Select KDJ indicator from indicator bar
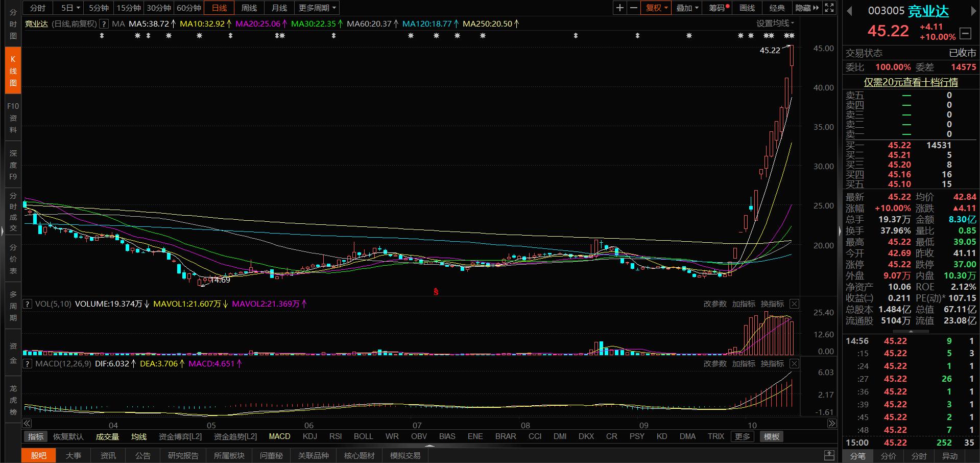The height and width of the screenshot is (463, 980). pos(309,436)
